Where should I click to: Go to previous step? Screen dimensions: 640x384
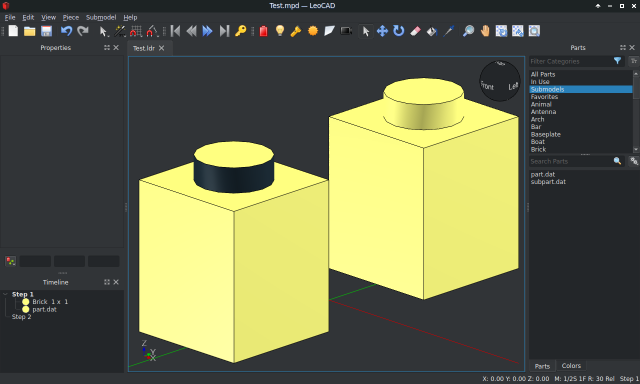[x=191, y=31]
